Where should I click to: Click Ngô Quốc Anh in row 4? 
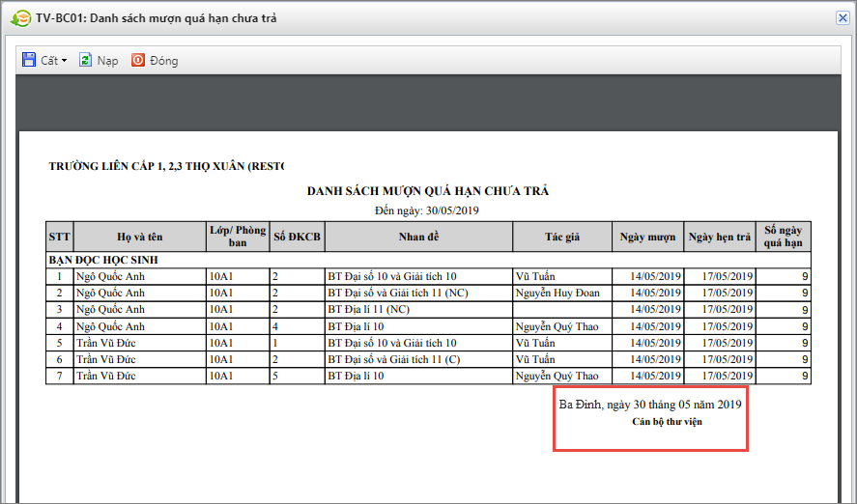click(x=110, y=326)
